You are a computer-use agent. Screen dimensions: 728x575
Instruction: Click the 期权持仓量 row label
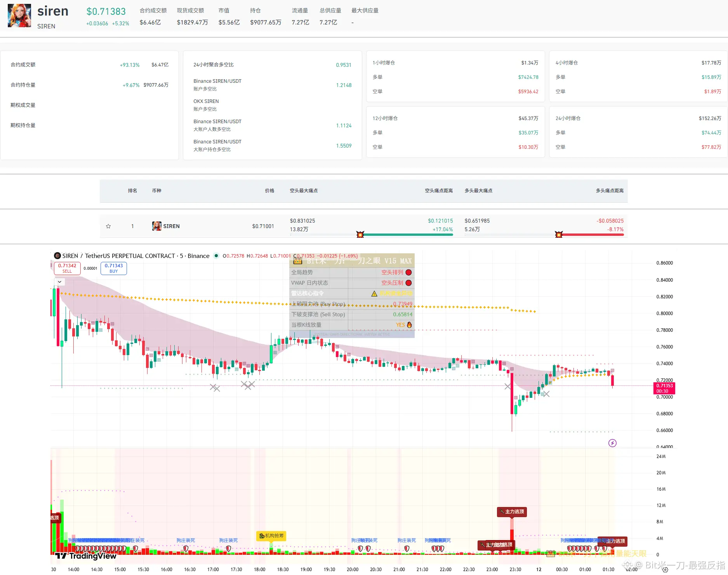click(23, 125)
